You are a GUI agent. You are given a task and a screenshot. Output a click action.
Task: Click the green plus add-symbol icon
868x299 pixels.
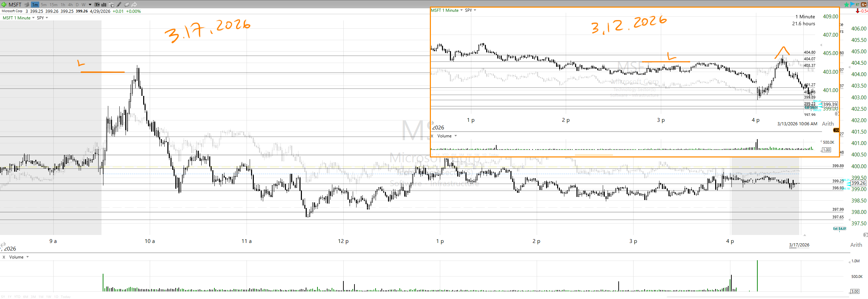(4, 4)
